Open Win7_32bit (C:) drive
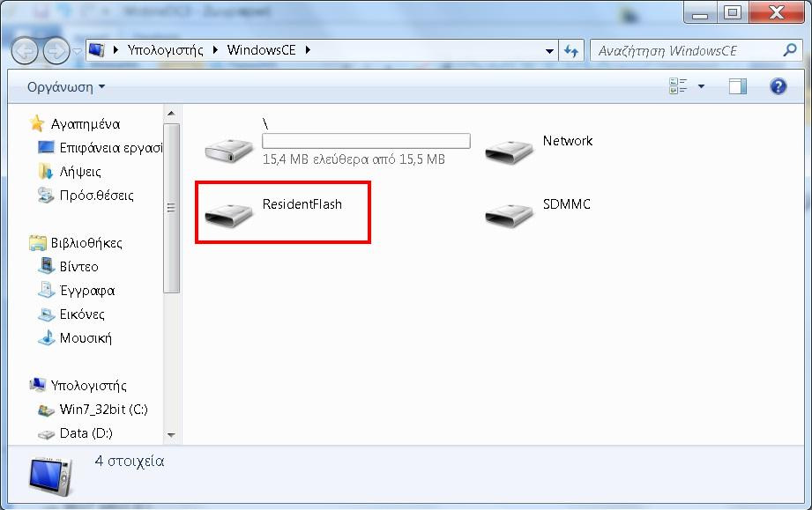 point(103,410)
